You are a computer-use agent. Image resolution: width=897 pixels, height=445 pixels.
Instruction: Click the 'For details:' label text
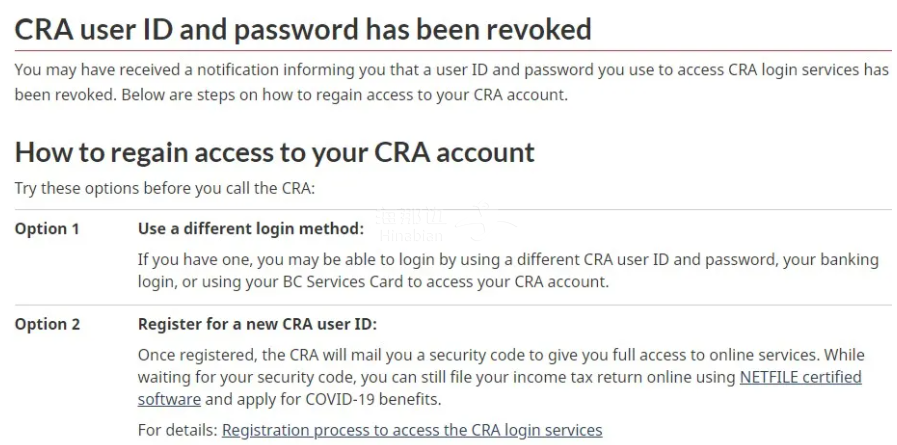(177, 430)
